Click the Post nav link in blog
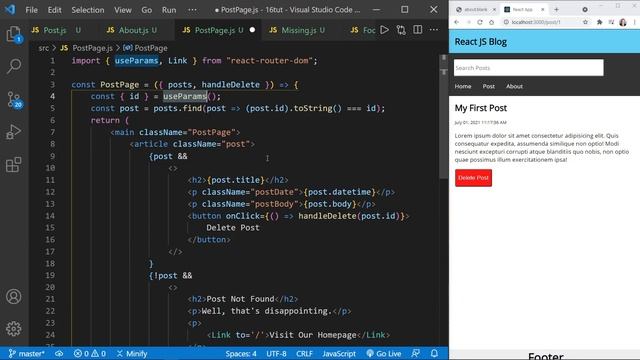The image size is (640, 360). coord(489,87)
